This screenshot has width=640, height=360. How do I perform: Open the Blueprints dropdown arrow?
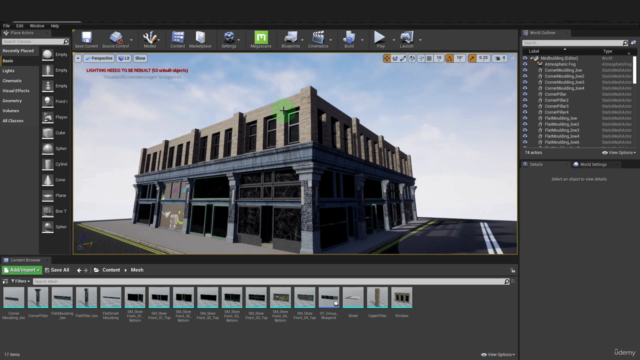click(x=302, y=40)
